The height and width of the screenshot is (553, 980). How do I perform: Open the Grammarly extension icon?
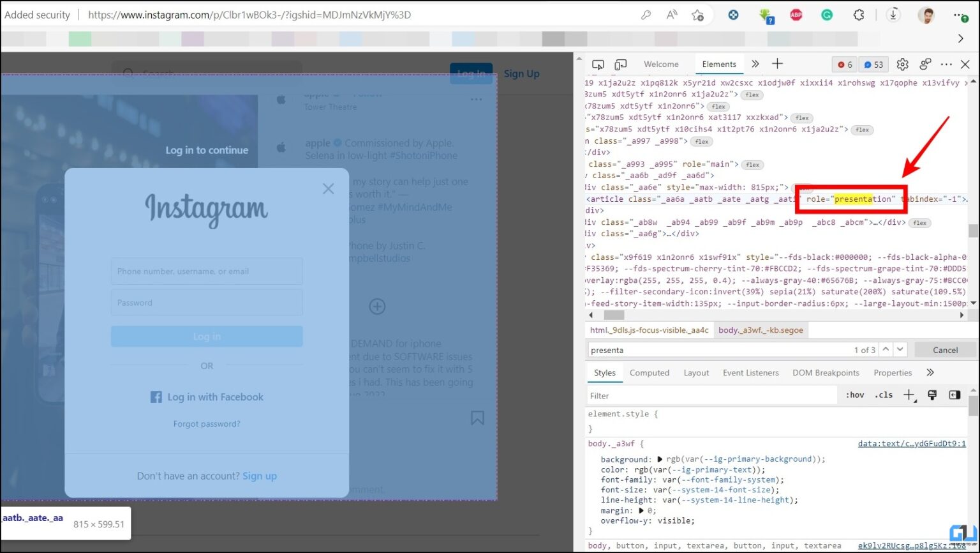tap(827, 15)
